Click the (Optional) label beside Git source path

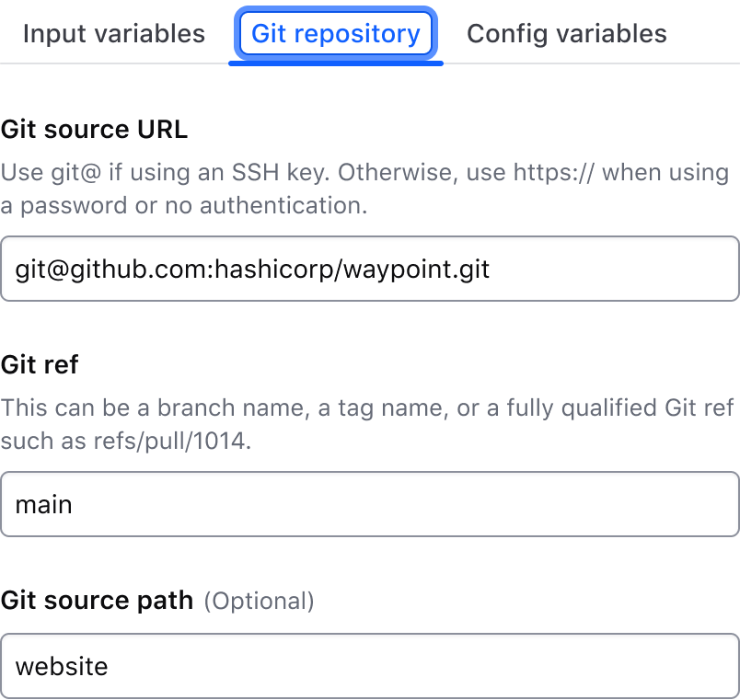pos(259,601)
